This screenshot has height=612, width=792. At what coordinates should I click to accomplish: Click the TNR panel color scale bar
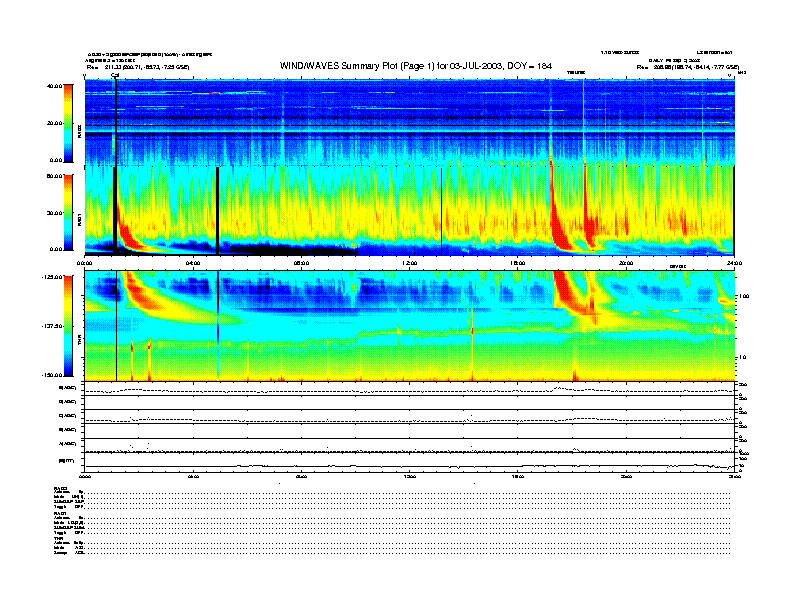coord(69,326)
